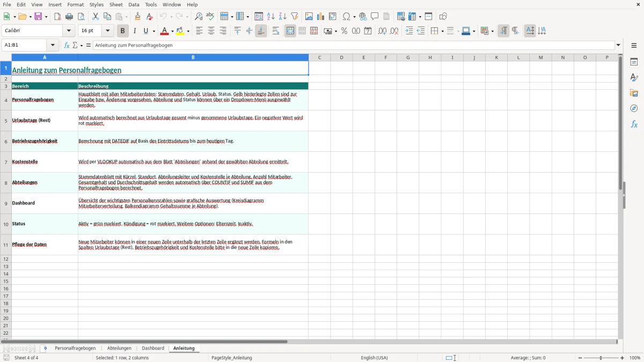Click the English (USA) language status
Image resolution: width=644 pixels, height=362 pixels.
pos(374,358)
